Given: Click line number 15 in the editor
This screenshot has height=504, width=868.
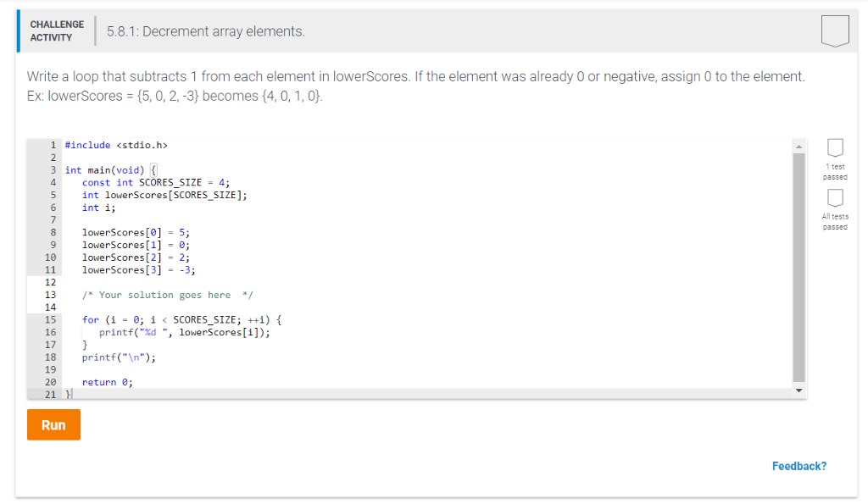Looking at the screenshot, I should (51, 319).
